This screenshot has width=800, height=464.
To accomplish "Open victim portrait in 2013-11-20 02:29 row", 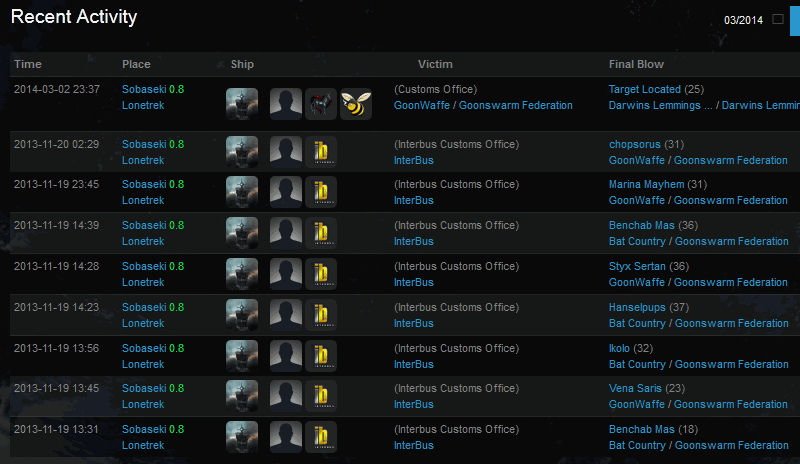I will pyautogui.click(x=286, y=152).
